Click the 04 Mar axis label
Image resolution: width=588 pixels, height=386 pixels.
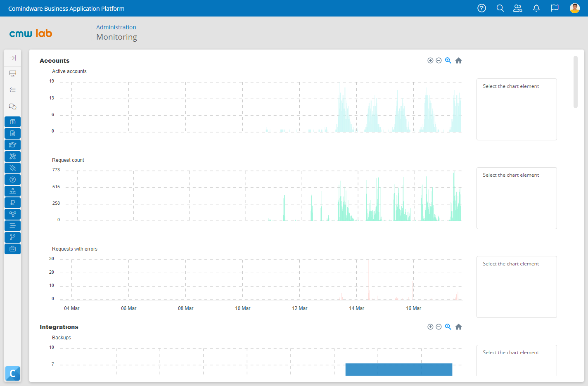coord(72,308)
